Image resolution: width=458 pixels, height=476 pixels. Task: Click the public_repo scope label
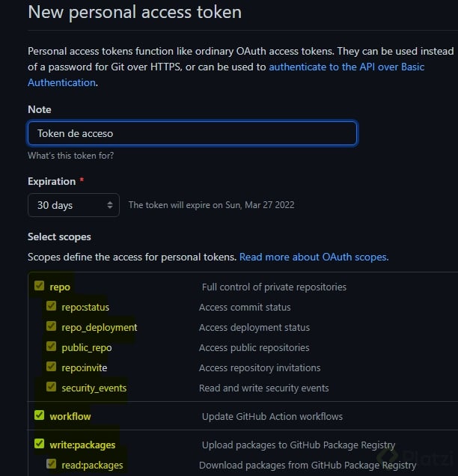point(86,347)
